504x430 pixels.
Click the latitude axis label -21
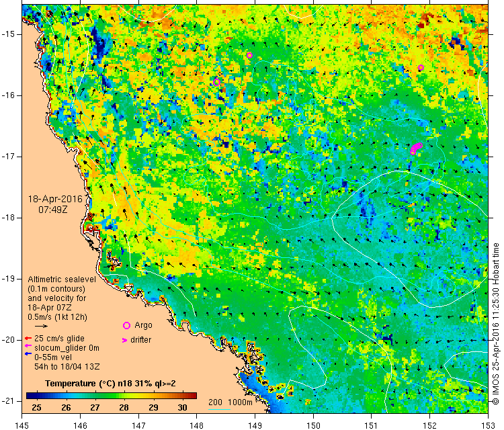7,401
